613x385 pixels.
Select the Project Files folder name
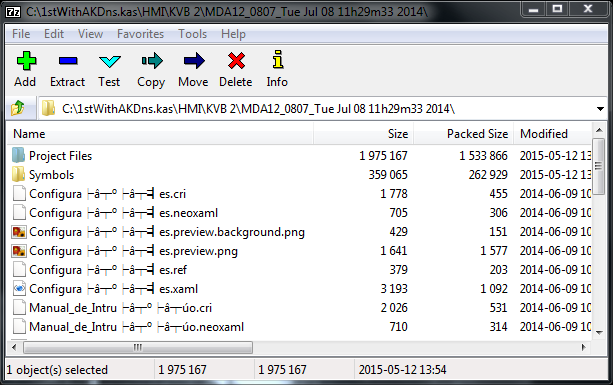(61, 156)
